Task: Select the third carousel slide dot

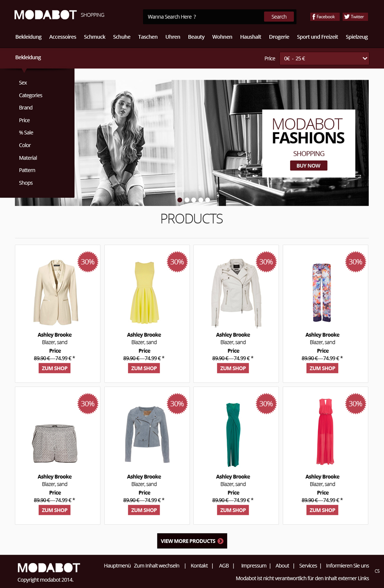Action: pyautogui.click(x=194, y=200)
